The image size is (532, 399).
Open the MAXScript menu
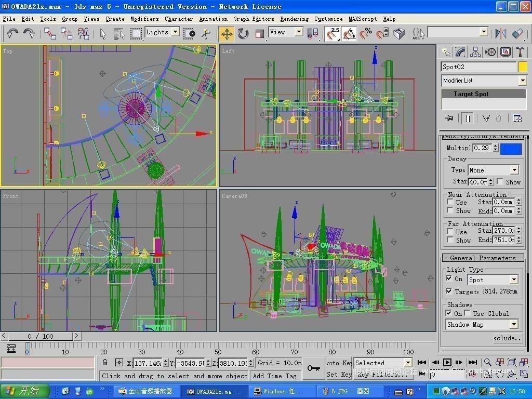pos(363,19)
